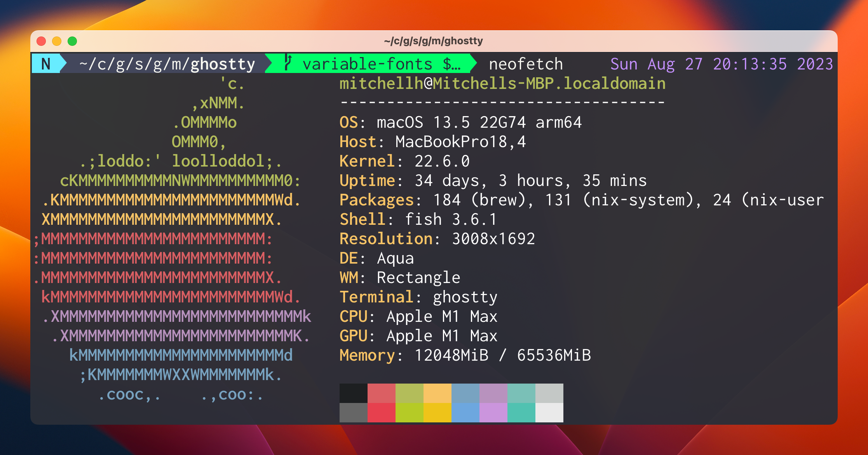Click the WM value Rectangle
This screenshot has height=455, width=868.
click(418, 278)
